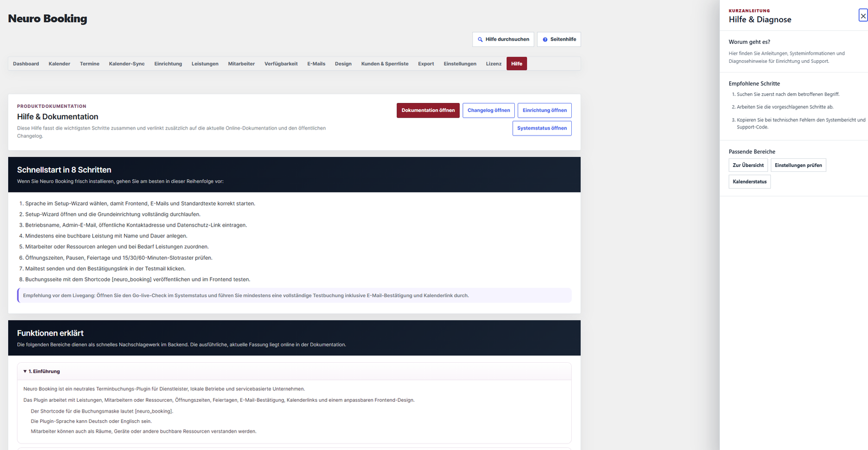The image size is (868, 450).
Task: Click the line 'Die Plugin-Sprache kann Deutsch oder Englisch sein'
Action: pos(91,421)
